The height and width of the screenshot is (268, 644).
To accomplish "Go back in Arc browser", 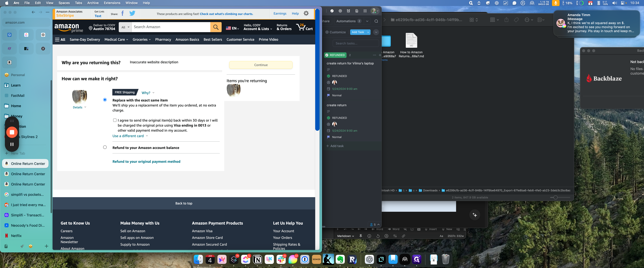I will coord(33,12).
